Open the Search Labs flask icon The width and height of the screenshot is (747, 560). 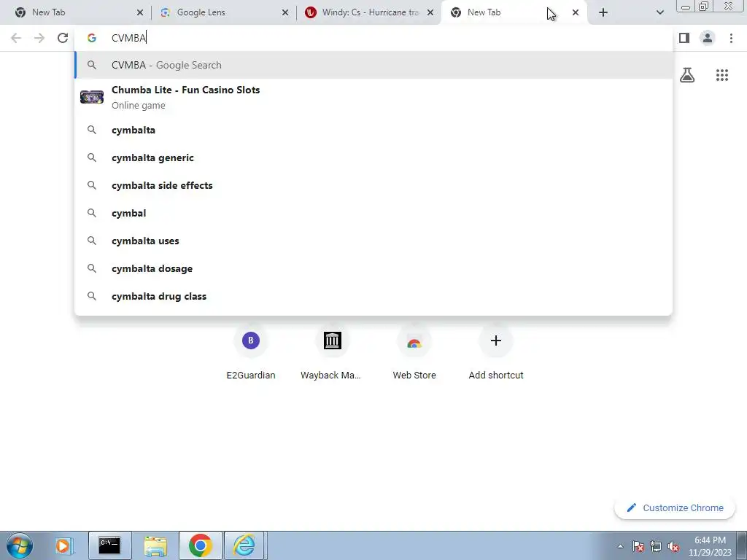point(687,75)
